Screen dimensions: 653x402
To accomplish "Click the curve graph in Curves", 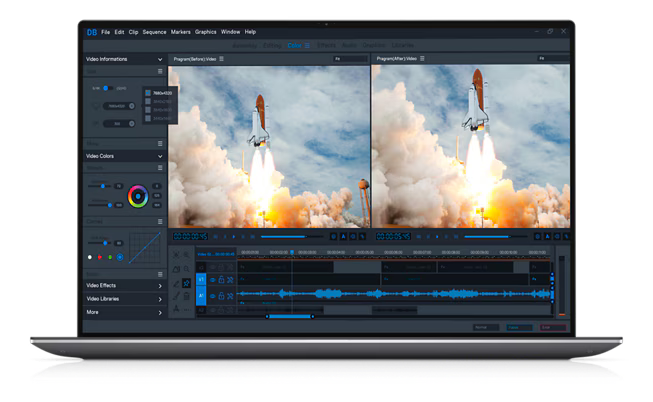I will coord(145,248).
